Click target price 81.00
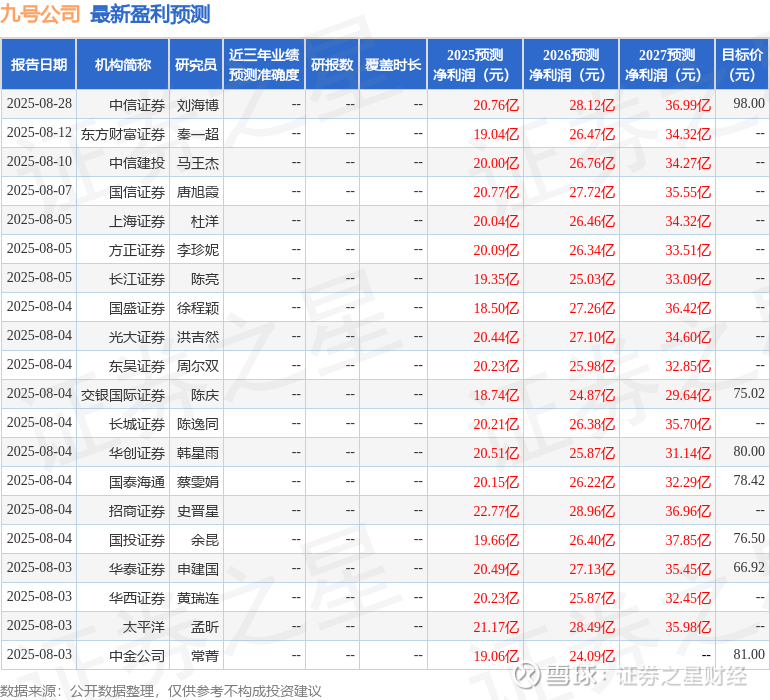The width and height of the screenshot is (770, 700). [749, 654]
